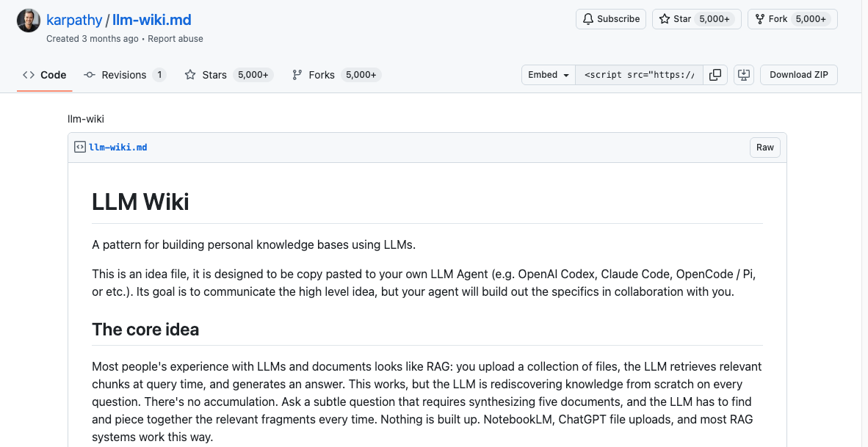This screenshot has height=447, width=868.
Task: Select the embed script text field
Action: [640, 75]
